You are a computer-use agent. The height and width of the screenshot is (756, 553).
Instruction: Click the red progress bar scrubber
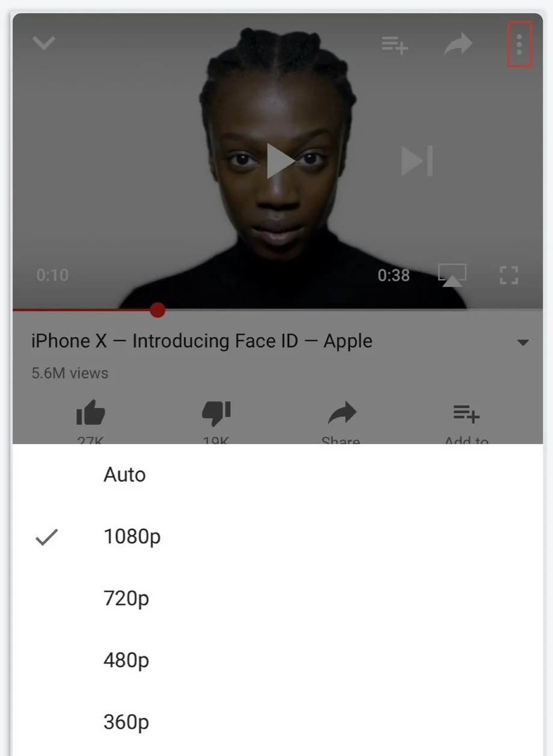click(x=157, y=310)
